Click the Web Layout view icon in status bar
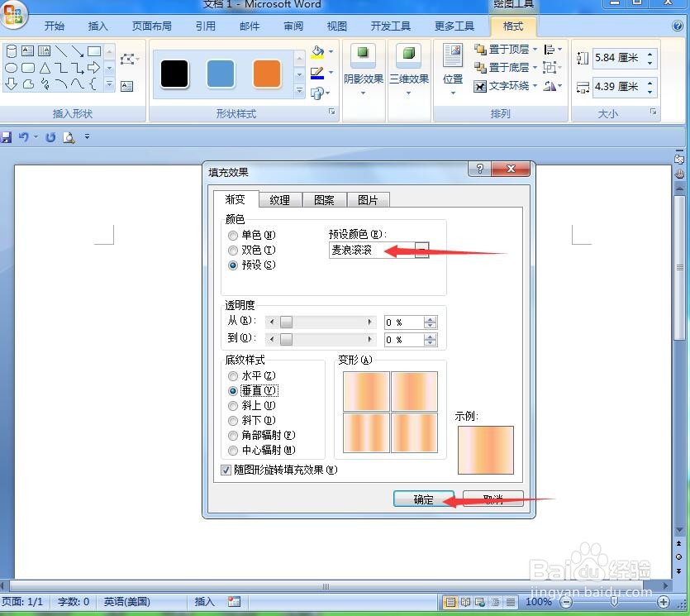 (x=481, y=601)
